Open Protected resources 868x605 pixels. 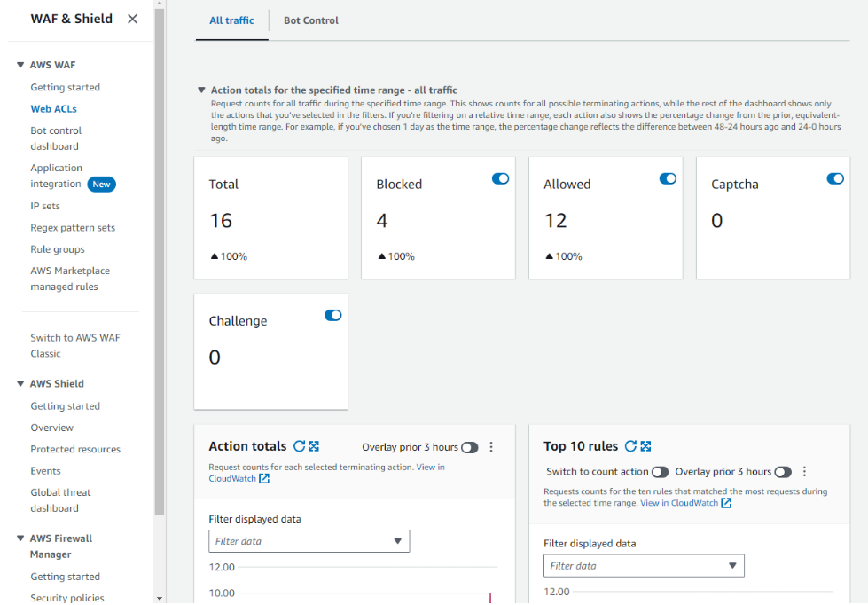(x=75, y=450)
